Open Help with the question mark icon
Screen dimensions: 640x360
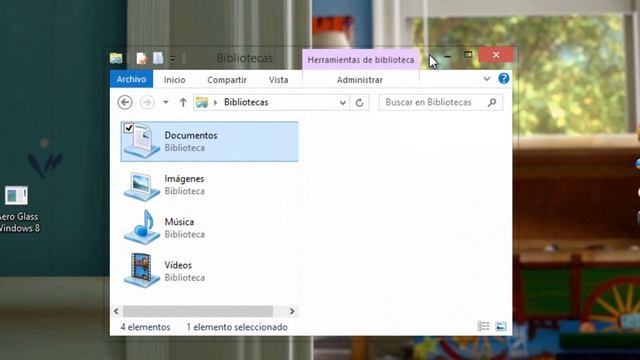point(504,78)
